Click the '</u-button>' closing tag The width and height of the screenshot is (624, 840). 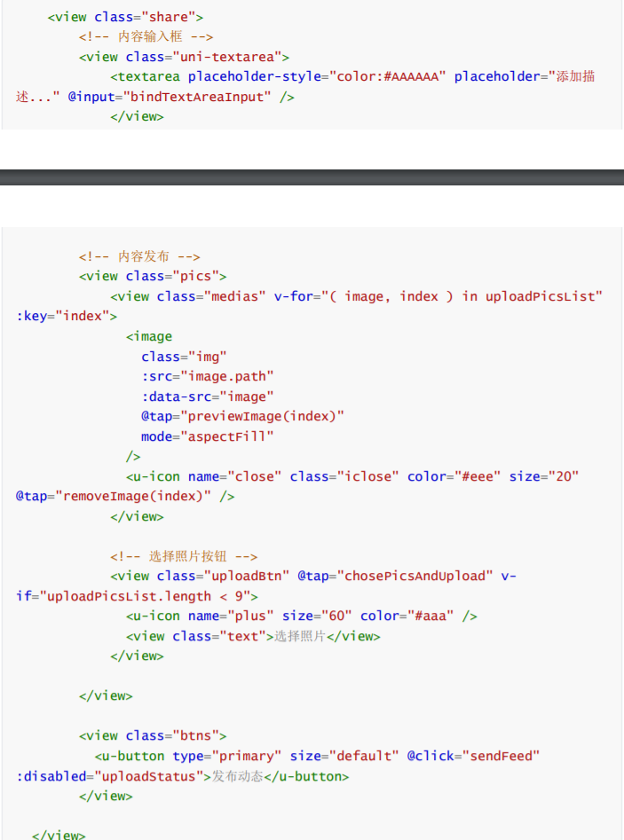tap(306, 776)
